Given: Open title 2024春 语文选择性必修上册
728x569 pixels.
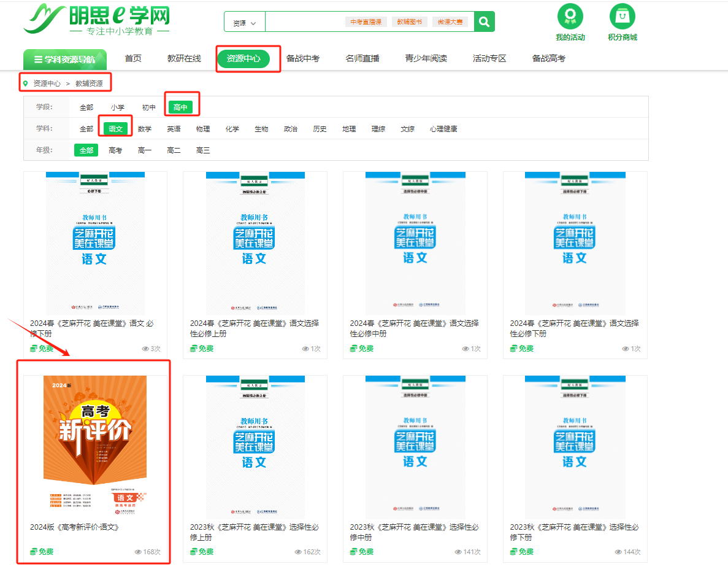Looking at the screenshot, I should coord(255,328).
